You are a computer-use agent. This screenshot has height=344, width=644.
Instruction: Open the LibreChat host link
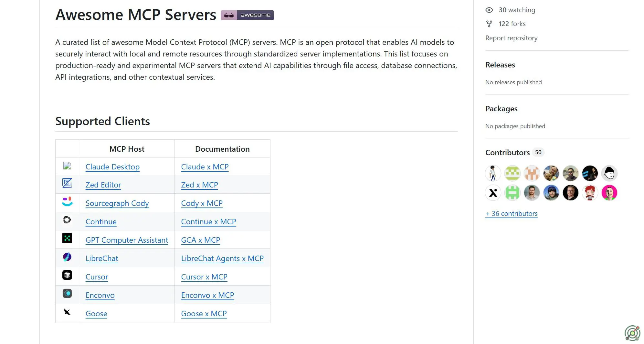pos(102,258)
